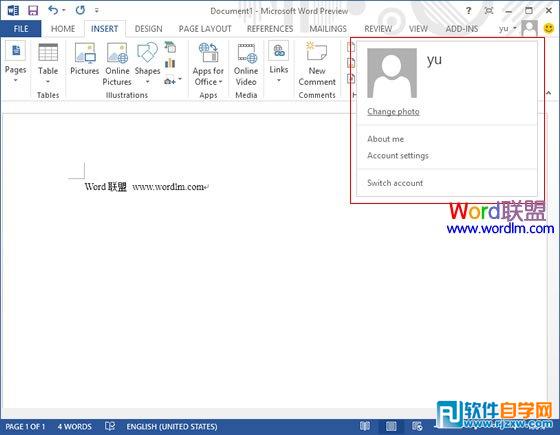The width and height of the screenshot is (560, 435).
Task: Click the Change photo link
Action: pos(393,111)
